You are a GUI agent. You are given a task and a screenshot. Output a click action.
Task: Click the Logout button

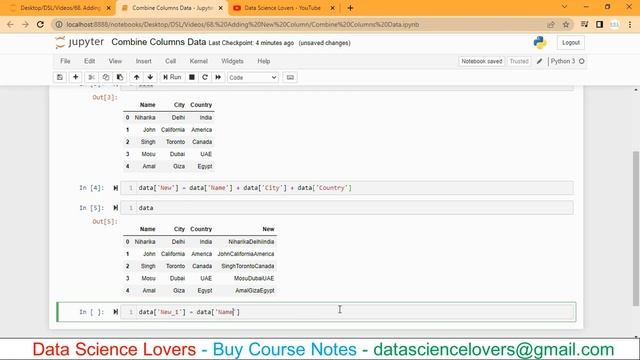click(x=571, y=42)
